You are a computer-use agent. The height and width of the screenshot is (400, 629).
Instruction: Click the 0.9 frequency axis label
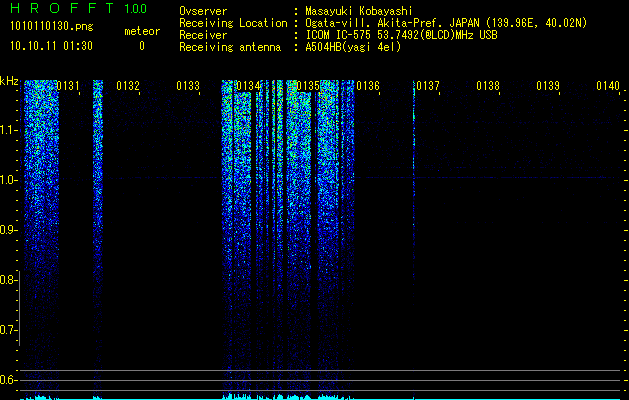point(9,230)
